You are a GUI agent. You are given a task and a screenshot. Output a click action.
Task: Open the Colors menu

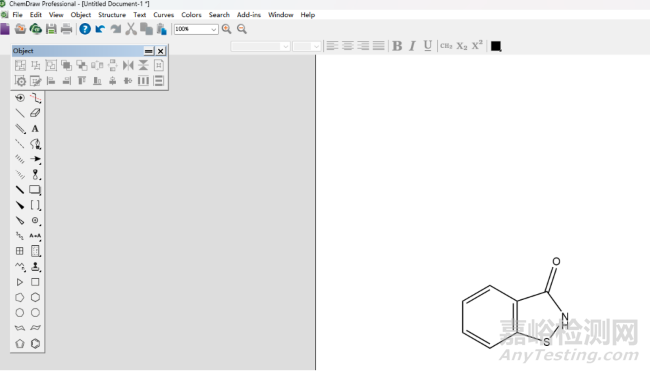[191, 15]
